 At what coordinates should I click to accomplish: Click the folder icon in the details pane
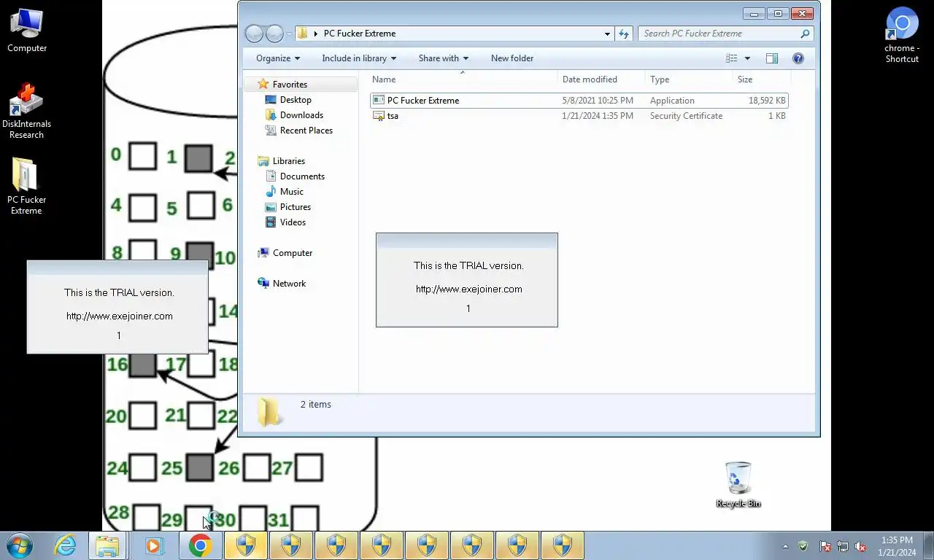click(270, 412)
